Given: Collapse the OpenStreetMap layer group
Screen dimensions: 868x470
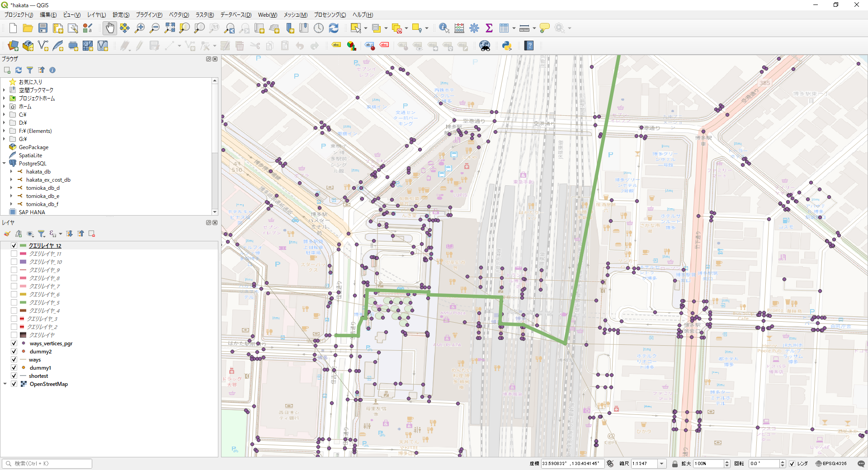Looking at the screenshot, I should pyautogui.click(x=5, y=384).
